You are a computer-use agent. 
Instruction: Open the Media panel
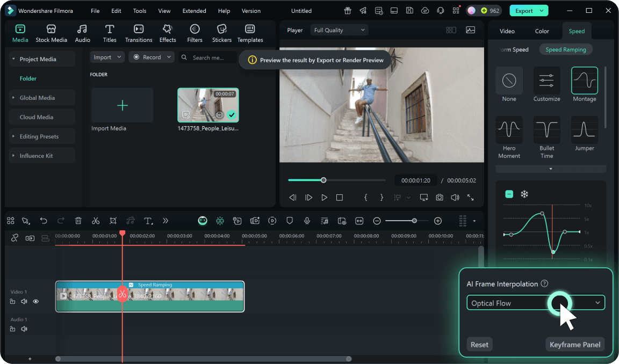[x=20, y=33]
